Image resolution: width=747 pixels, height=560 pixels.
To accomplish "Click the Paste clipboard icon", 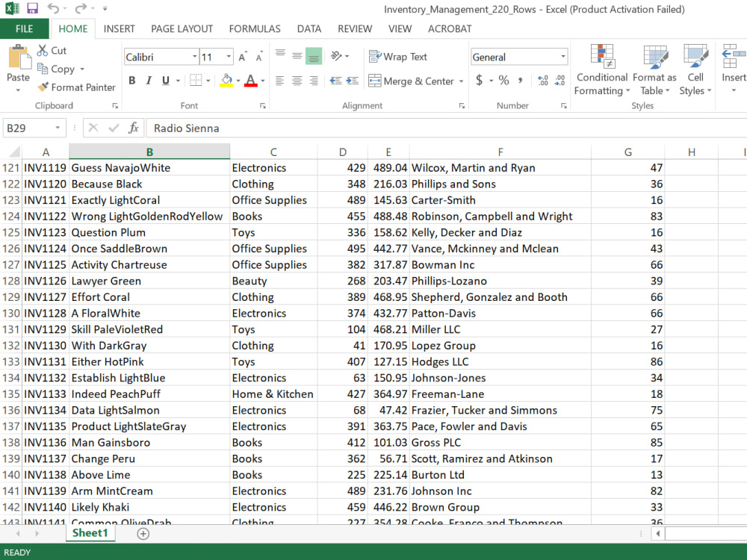I will (19, 57).
